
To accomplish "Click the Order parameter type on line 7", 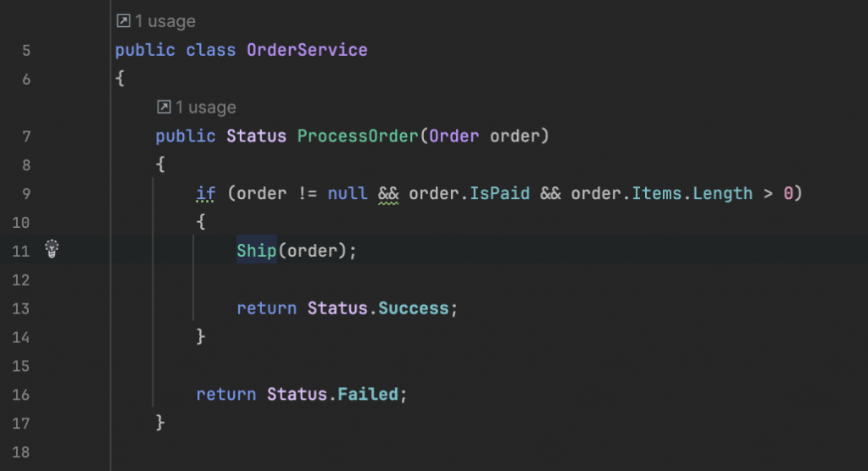I will [454, 136].
